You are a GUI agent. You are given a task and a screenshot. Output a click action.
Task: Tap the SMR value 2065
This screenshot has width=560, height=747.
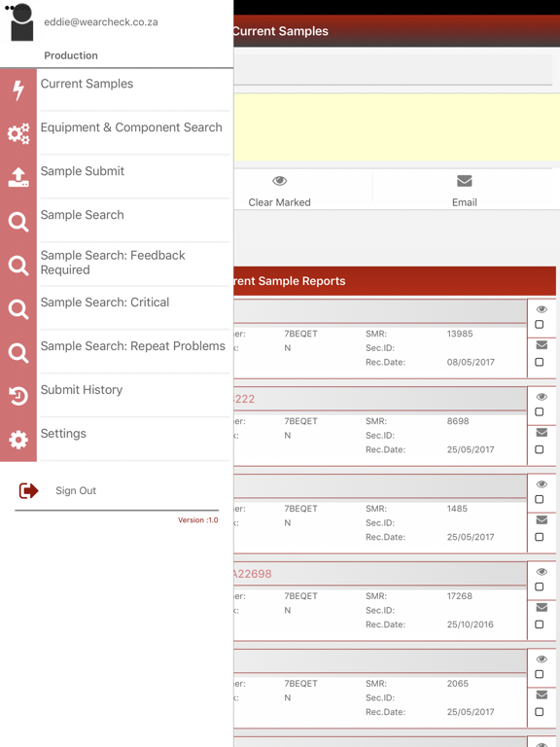458,683
